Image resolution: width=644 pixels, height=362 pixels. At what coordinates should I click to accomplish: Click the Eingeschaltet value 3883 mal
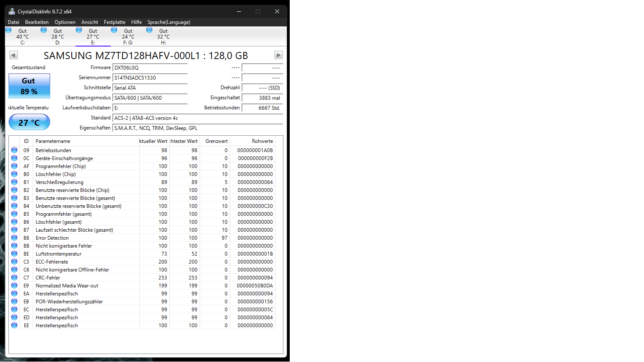(x=262, y=98)
